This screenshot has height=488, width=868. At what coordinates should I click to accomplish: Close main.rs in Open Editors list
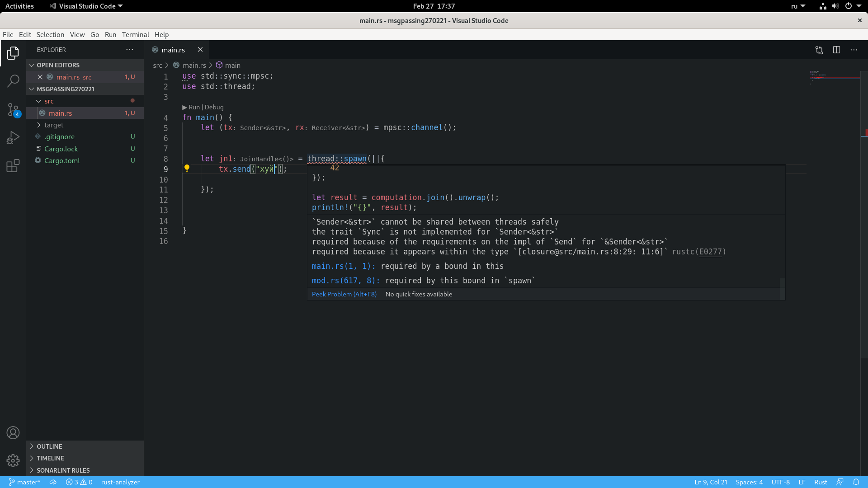coord(40,77)
